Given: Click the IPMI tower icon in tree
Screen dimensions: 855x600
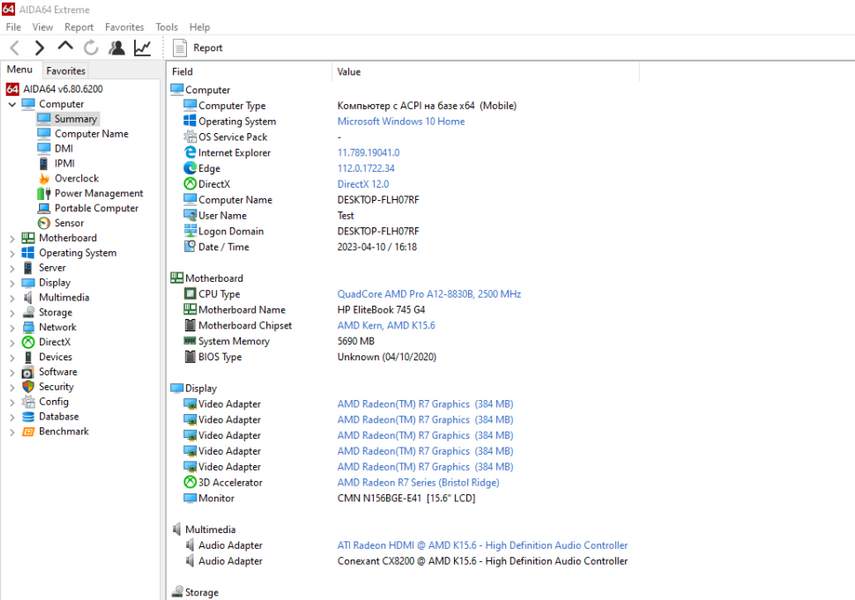Looking at the screenshot, I should pos(44,164).
